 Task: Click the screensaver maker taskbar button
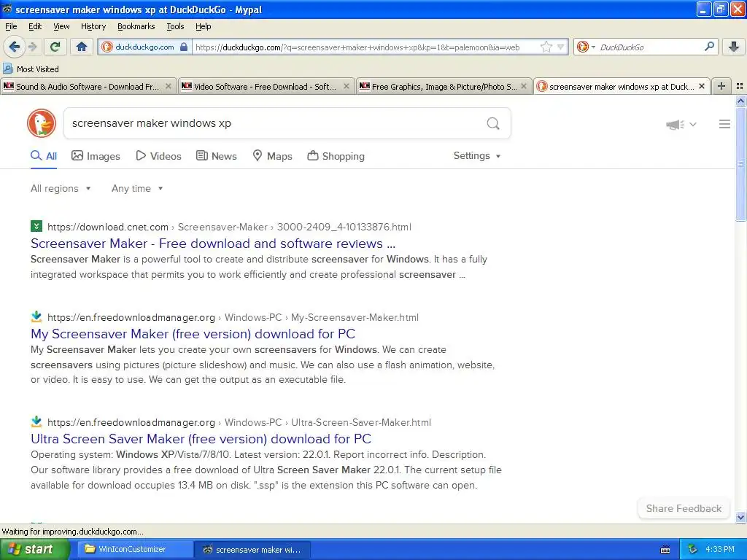pos(252,549)
